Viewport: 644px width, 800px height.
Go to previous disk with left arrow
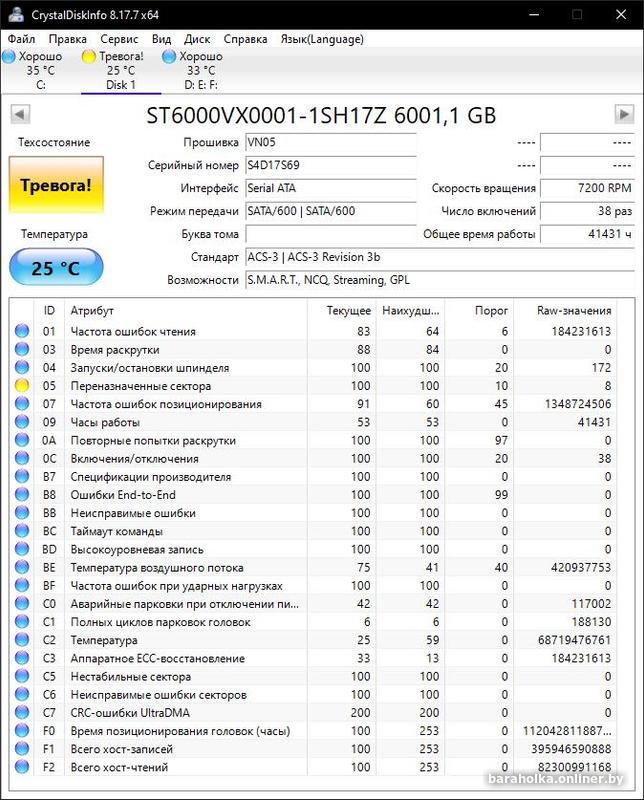point(20,114)
